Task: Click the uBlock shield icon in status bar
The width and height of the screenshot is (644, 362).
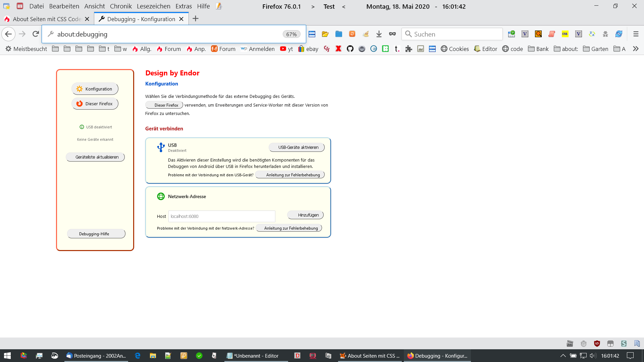Action: point(597,344)
